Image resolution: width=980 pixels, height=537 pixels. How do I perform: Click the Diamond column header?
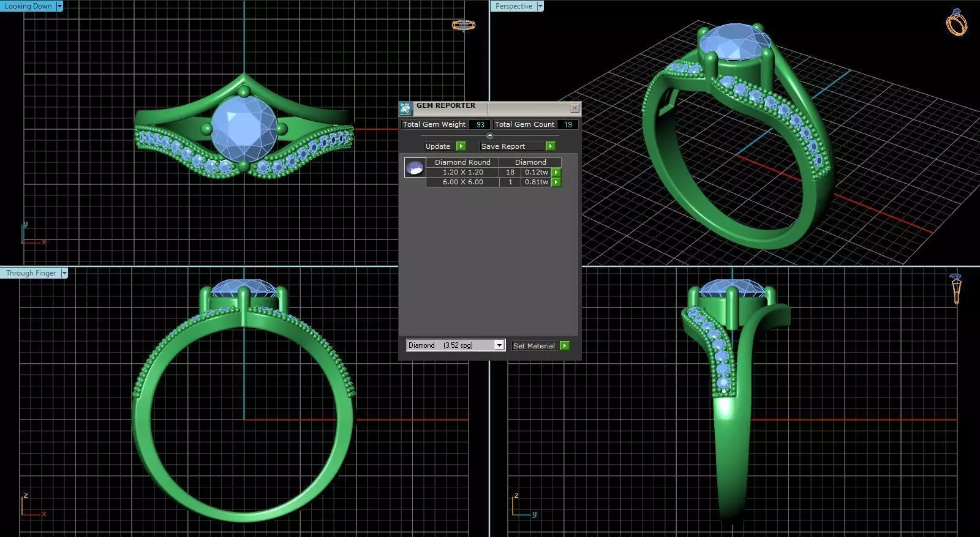[530, 162]
